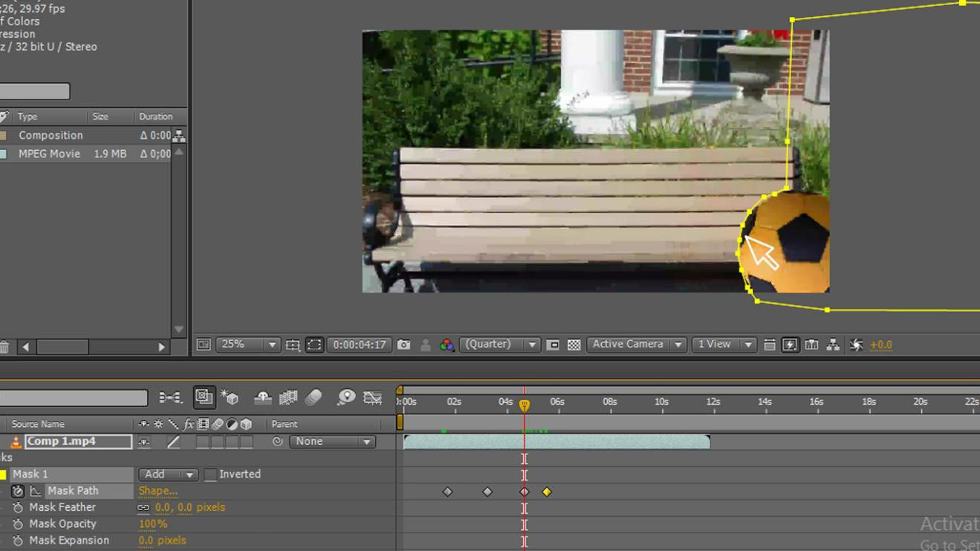Click the Graph Editor icon in timeline

point(372,398)
